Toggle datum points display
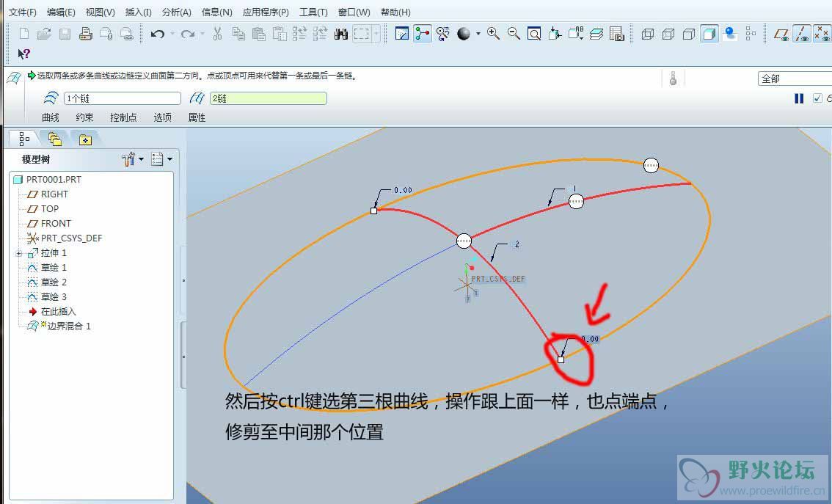 point(822,34)
